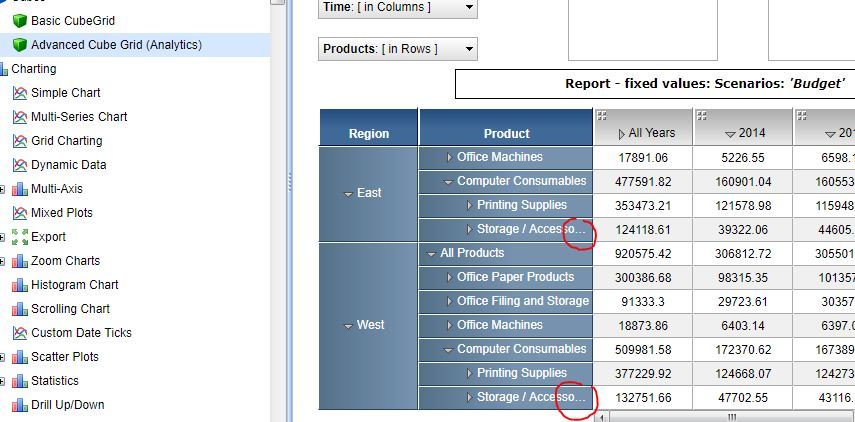Click the Drill Up/Down bar icon
Image resolution: width=855 pixels, height=422 pixels.
tap(20, 405)
